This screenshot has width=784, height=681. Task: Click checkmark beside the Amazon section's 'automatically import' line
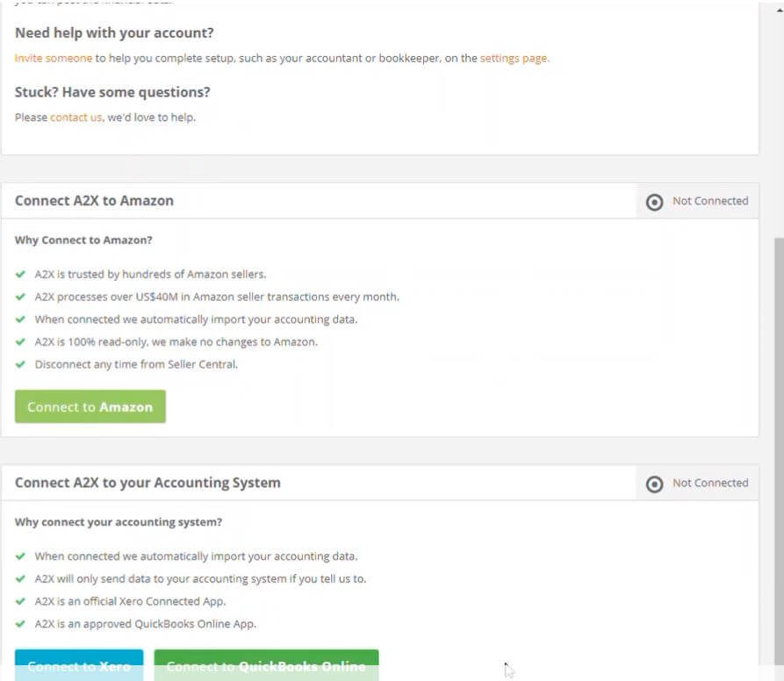click(x=20, y=319)
